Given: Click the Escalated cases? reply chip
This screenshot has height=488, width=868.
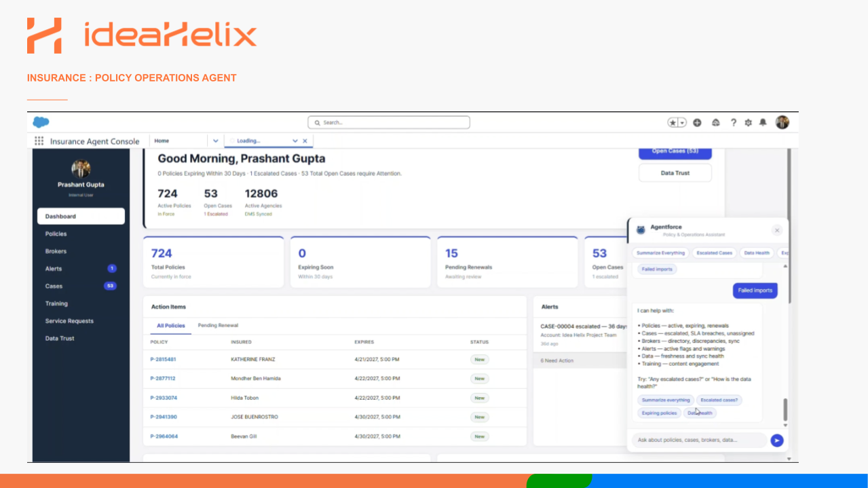Looking at the screenshot, I should point(719,400).
